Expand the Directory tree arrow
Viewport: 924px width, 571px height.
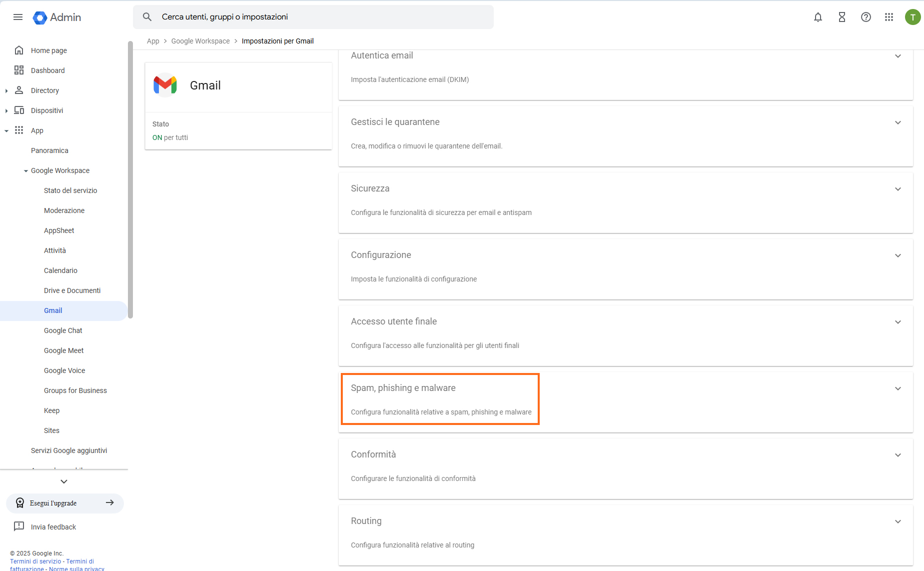pos(6,90)
